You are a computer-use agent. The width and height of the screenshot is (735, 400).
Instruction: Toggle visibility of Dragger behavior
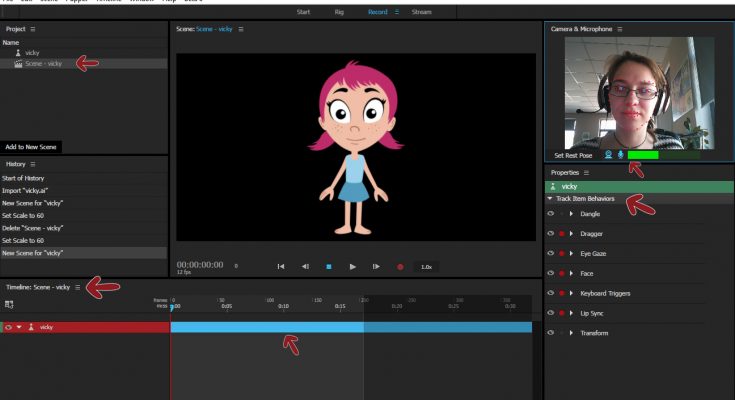(551, 233)
